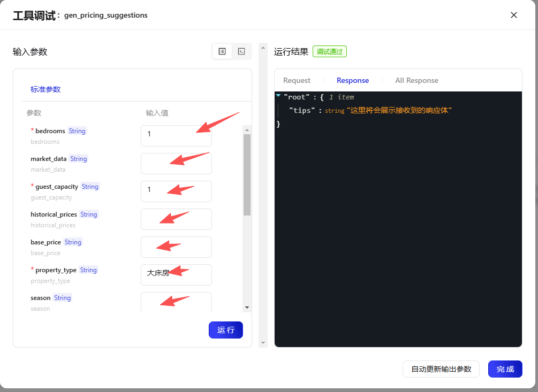538x392 pixels.
Task: Click the gen_pricing_suggestions tool name
Action: pyautogui.click(x=105, y=15)
